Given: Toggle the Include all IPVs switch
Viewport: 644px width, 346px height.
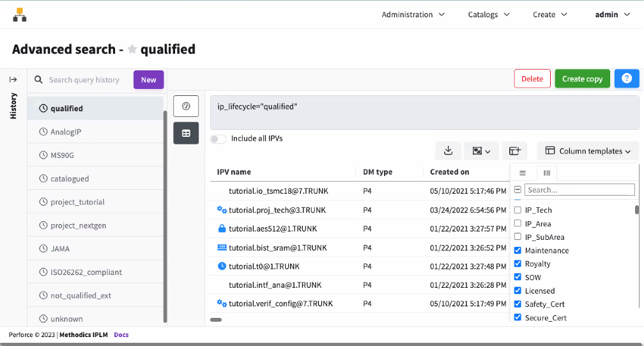Looking at the screenshot, I should pyautogui.click(x=218, y=139).
